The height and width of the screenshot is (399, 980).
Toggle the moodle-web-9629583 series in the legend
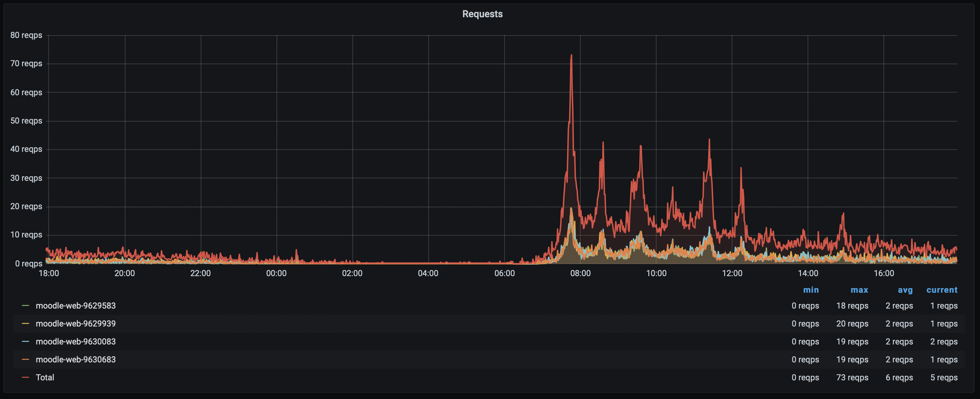click(76, 306)
